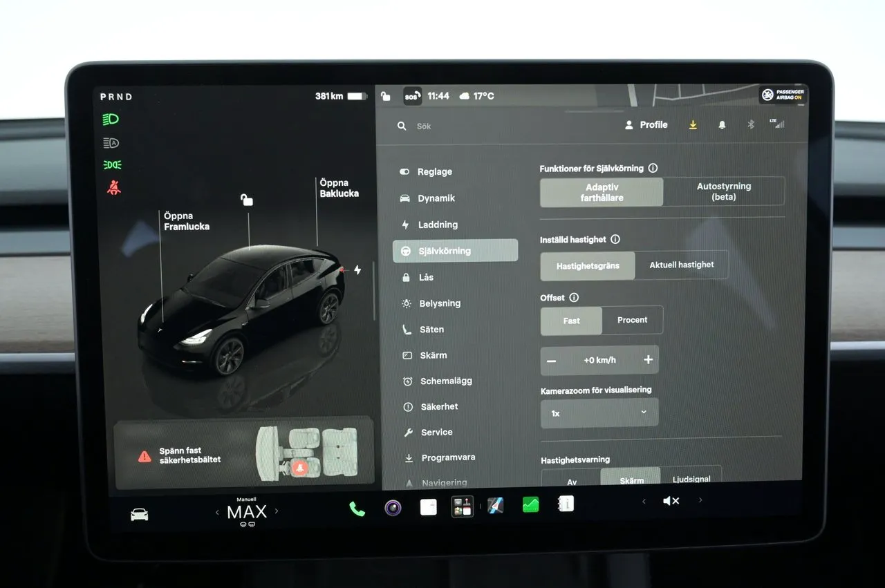Viewport: 885px width, 588px height.
Task: Select Autostyrning (beta) option
Action: pos(724,191)
